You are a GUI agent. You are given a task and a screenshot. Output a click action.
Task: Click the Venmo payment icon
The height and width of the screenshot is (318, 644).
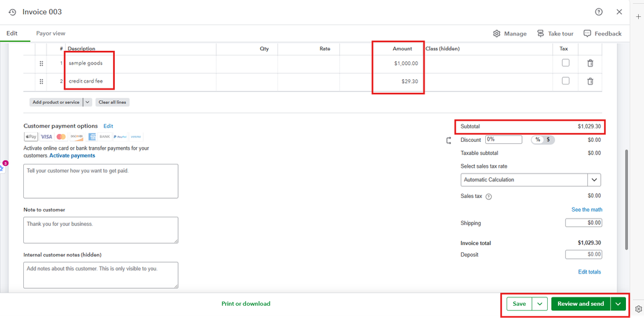(x=136, y=137)
